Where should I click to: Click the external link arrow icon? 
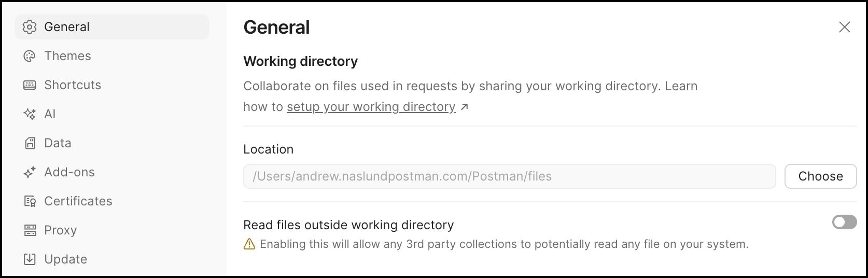[x=465, y=107]
